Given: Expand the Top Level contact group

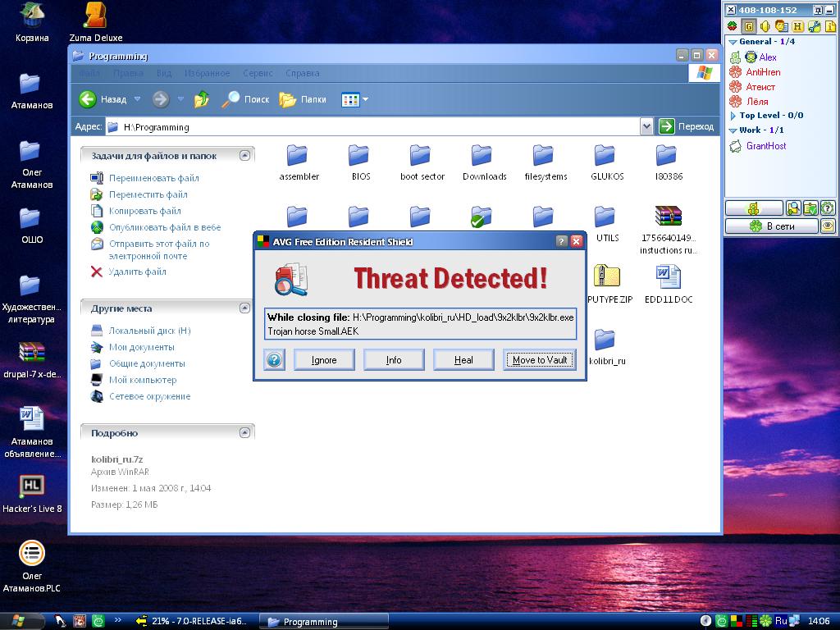Looking at the screenshot, I should pos(733,116).
